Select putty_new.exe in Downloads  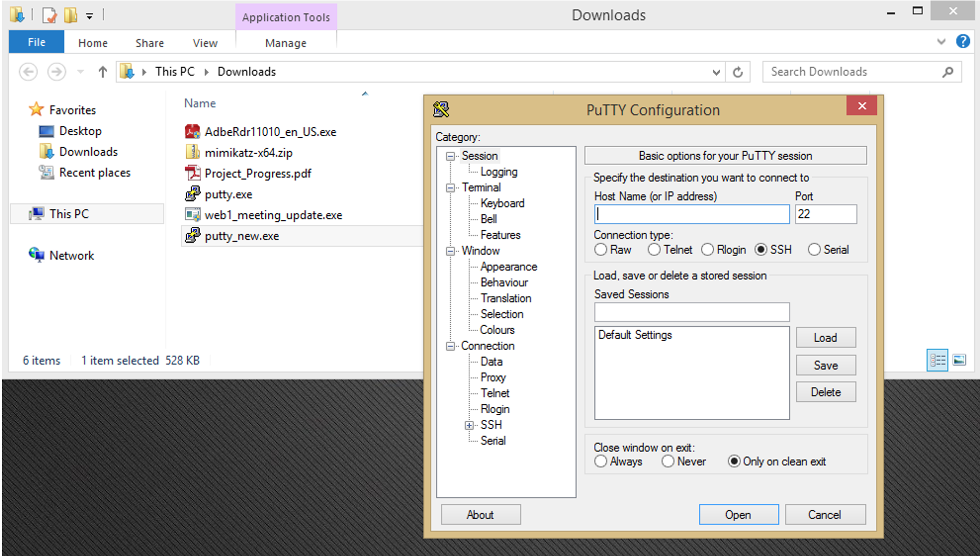pyautogui.click(x=242, y=235)
